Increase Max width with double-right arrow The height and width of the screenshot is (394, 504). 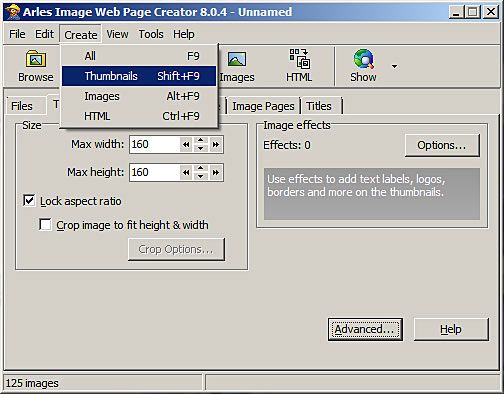click(x=216, y=144)
